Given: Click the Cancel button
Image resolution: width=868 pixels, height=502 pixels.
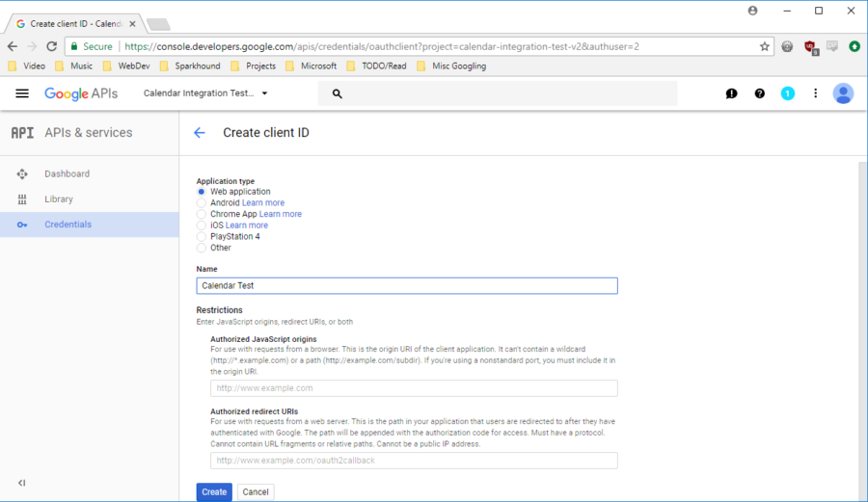Looking at the screenshot, I should (x=256, y=492).
